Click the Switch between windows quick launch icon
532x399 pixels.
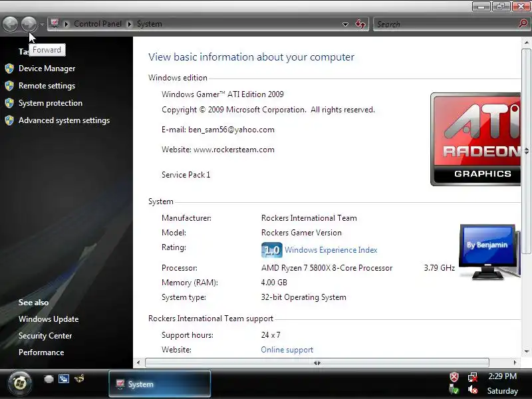(x=64, y=378)
